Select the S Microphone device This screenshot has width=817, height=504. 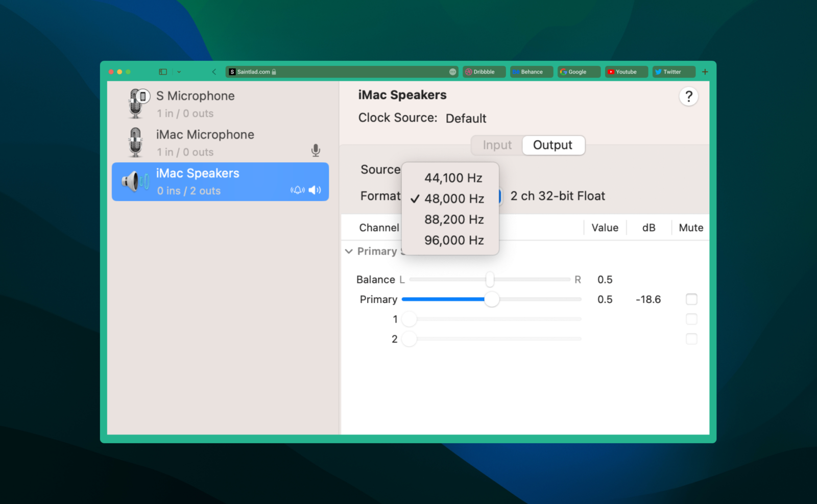[195, 102]
